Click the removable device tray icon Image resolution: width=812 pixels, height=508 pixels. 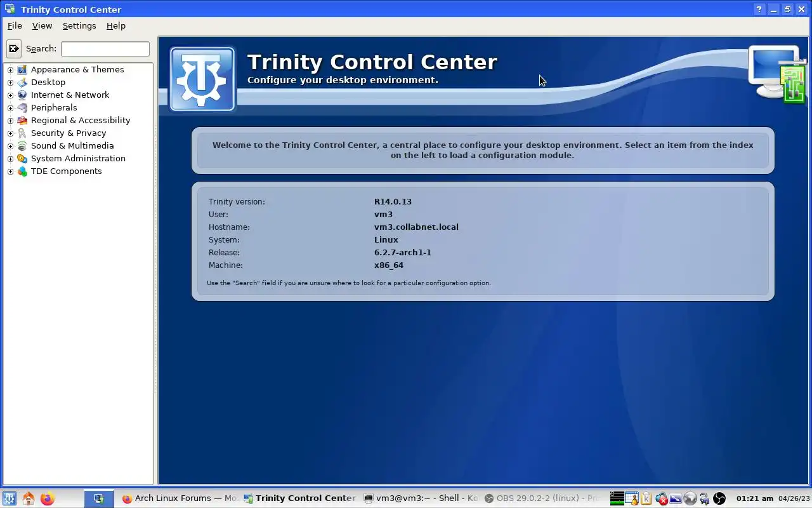click(x=705, y=498)
